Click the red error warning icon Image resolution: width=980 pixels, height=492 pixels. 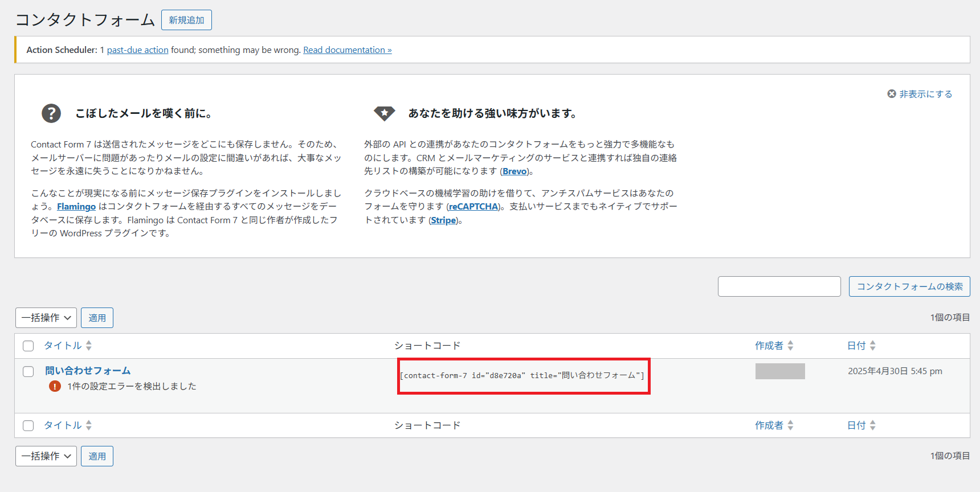pos(55,386)
